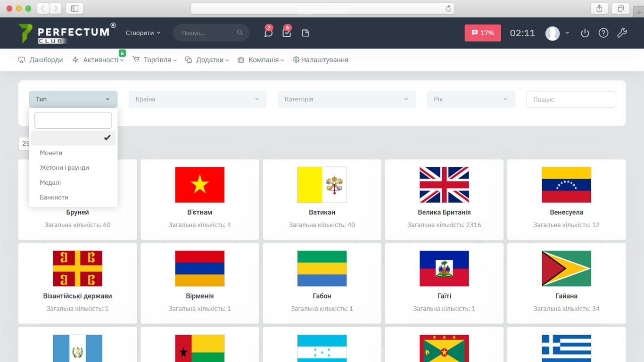Toggle the browser sidebar button
The width and height of the screenshot is (644, 362).
[74, 8]
